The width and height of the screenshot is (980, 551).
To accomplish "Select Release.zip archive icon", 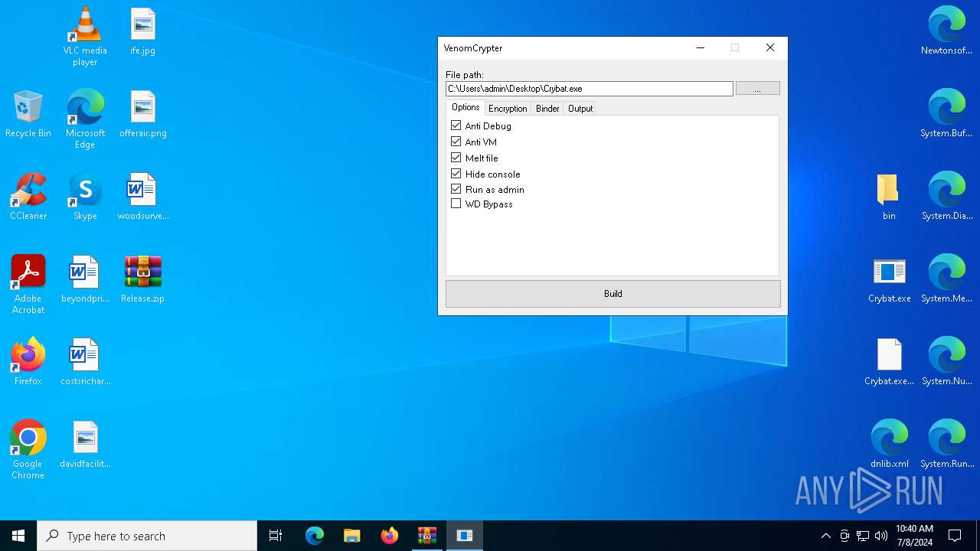I will (142, 279).
